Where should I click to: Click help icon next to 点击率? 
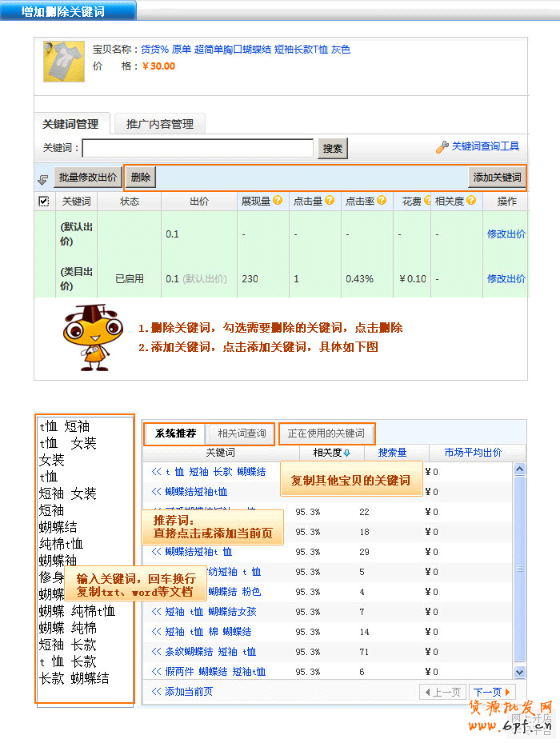[x=382, y=201]
